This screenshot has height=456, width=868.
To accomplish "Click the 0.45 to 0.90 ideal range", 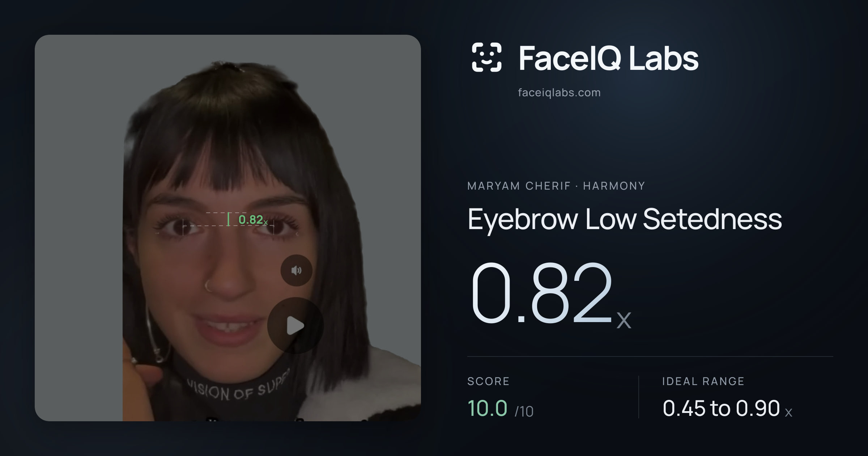I will 727,409.
